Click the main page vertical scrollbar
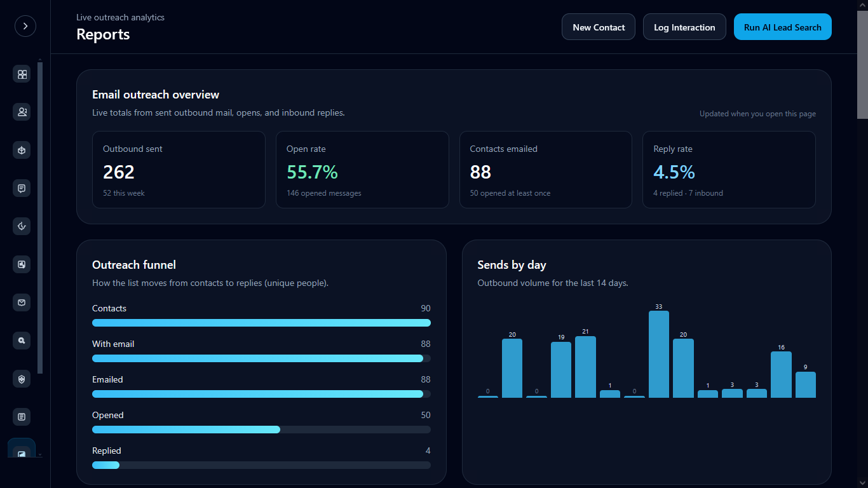 [x=862, y=59]
